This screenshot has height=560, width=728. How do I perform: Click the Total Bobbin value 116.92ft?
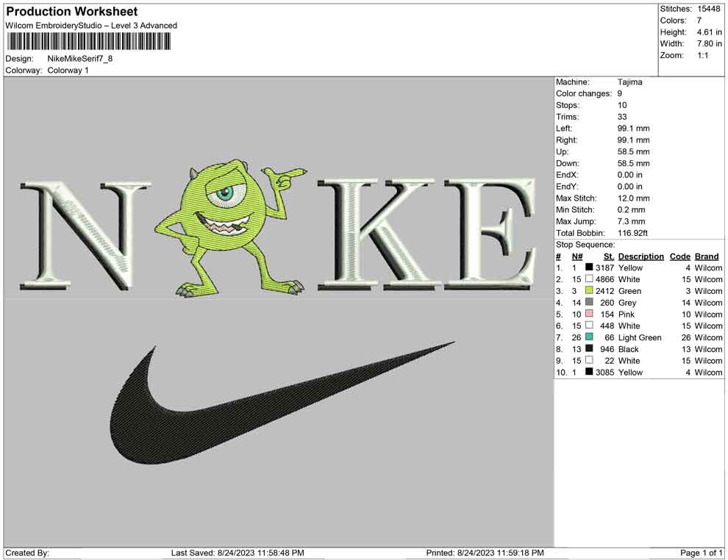pyautogui.click(x=632, y=233)
